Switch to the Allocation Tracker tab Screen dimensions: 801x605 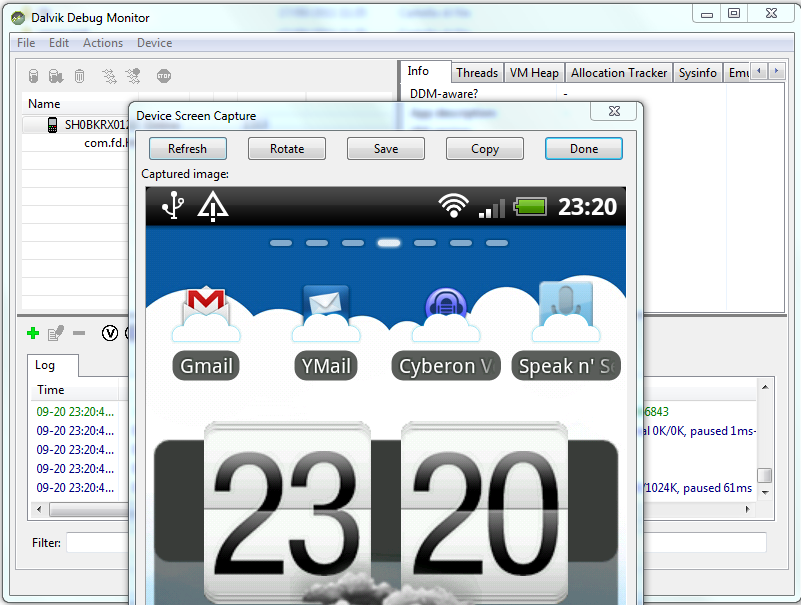[x=619, y=73]
